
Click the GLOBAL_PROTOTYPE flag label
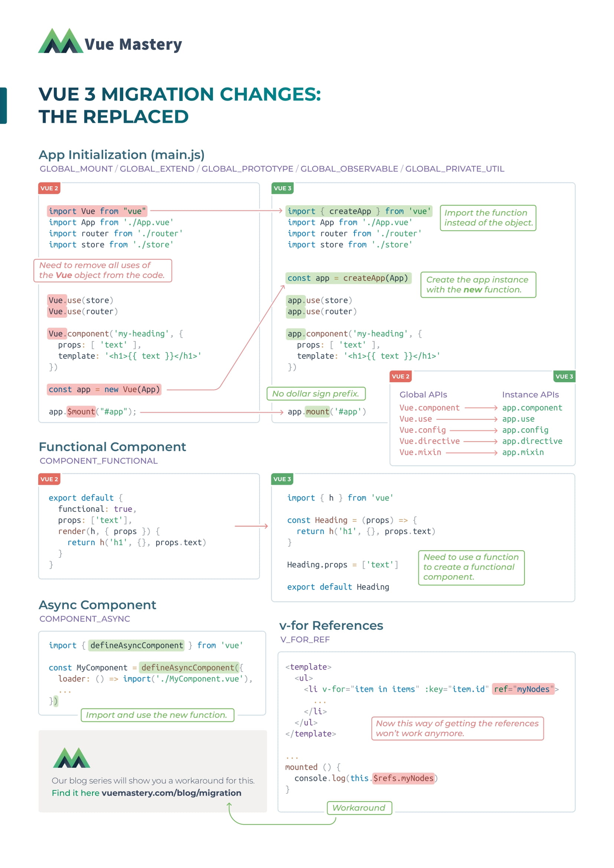point(247,168)
